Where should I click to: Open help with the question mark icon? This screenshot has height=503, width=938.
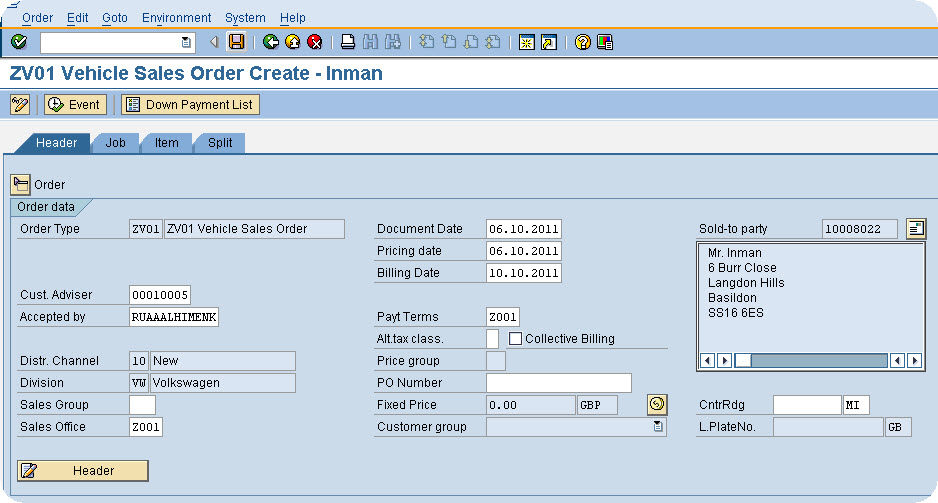(583, 42)
